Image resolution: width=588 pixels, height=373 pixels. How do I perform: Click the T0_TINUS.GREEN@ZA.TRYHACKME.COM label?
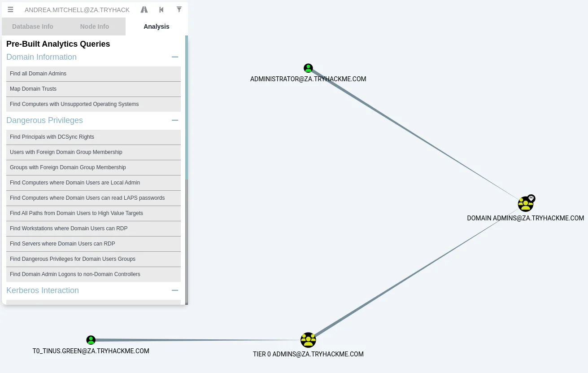click(91, 351)
